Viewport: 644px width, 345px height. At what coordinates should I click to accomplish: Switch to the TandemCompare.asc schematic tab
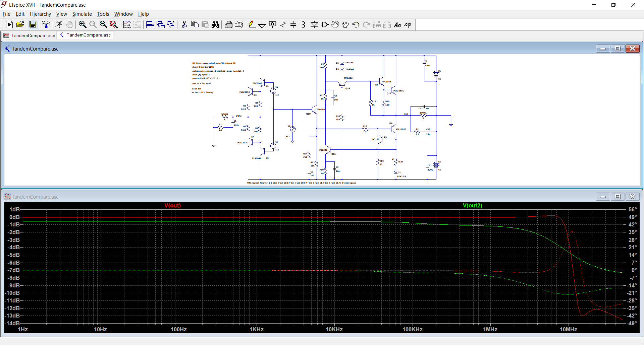pos(85,35)
